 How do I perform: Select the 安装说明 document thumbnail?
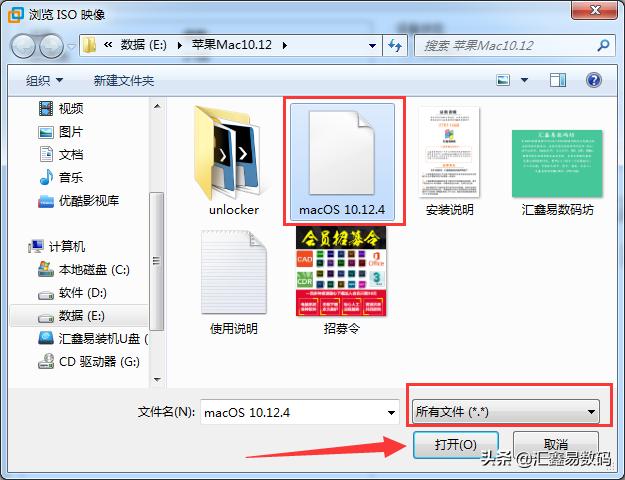tap(449, 160)
